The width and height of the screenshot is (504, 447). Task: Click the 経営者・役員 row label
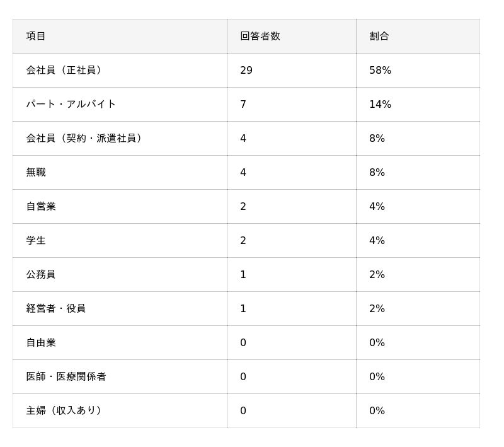coord(55,308)
